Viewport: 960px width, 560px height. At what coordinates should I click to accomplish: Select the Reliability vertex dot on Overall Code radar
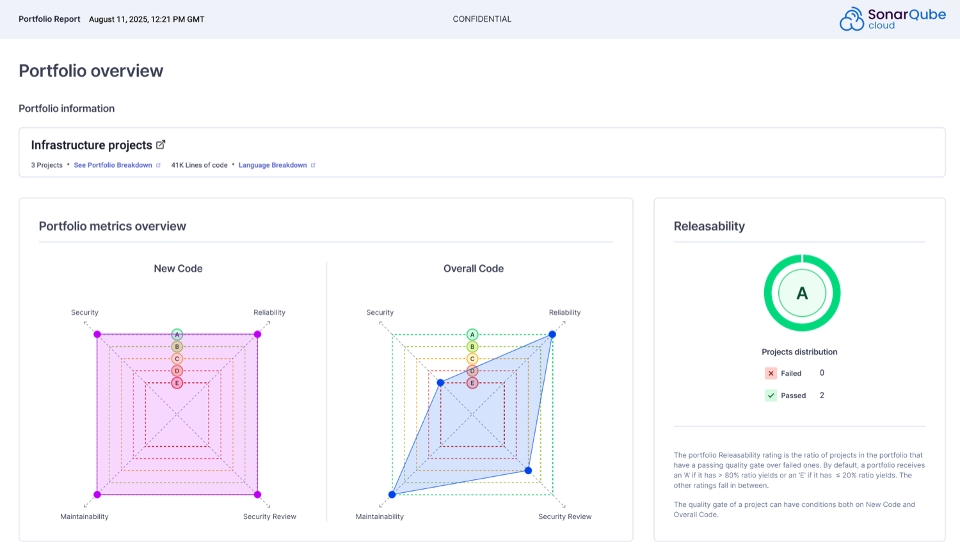click(551, 333)
